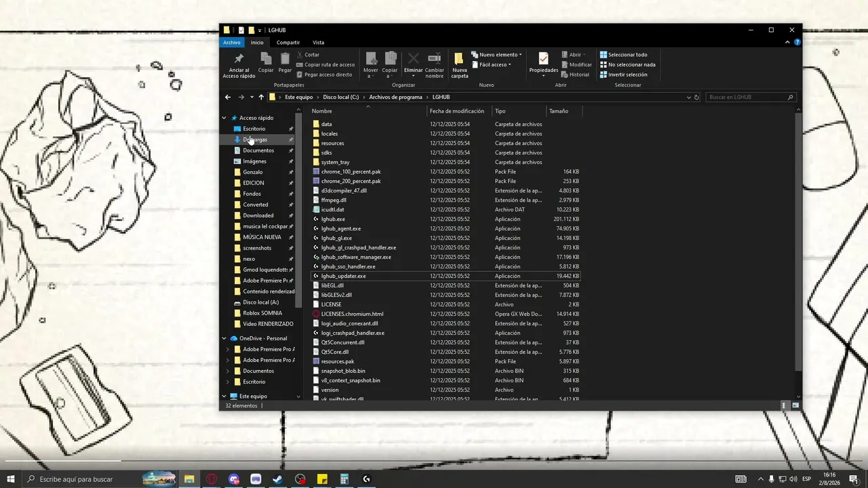Open Propiedades checkmark icon
The image size is (868, 488).
coord(543,59)
